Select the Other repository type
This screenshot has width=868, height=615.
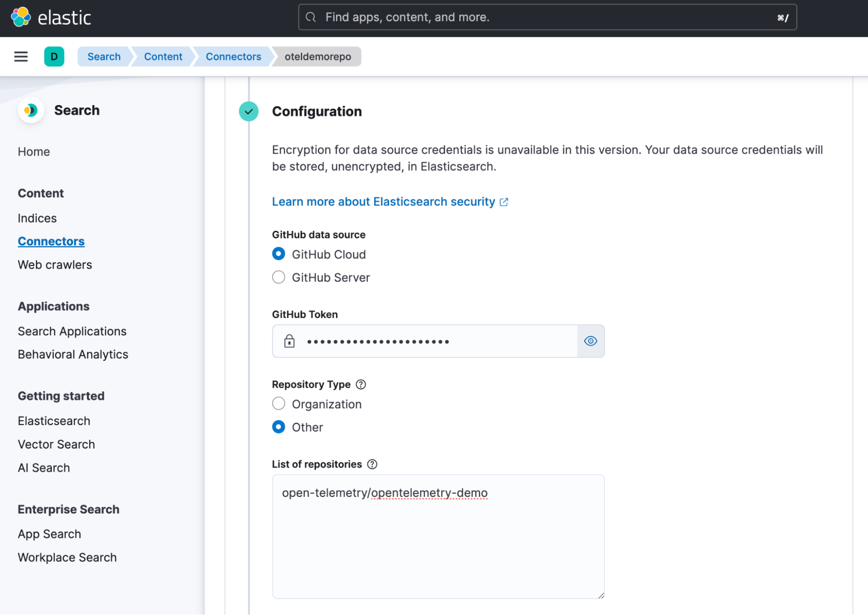coord(279,427)
